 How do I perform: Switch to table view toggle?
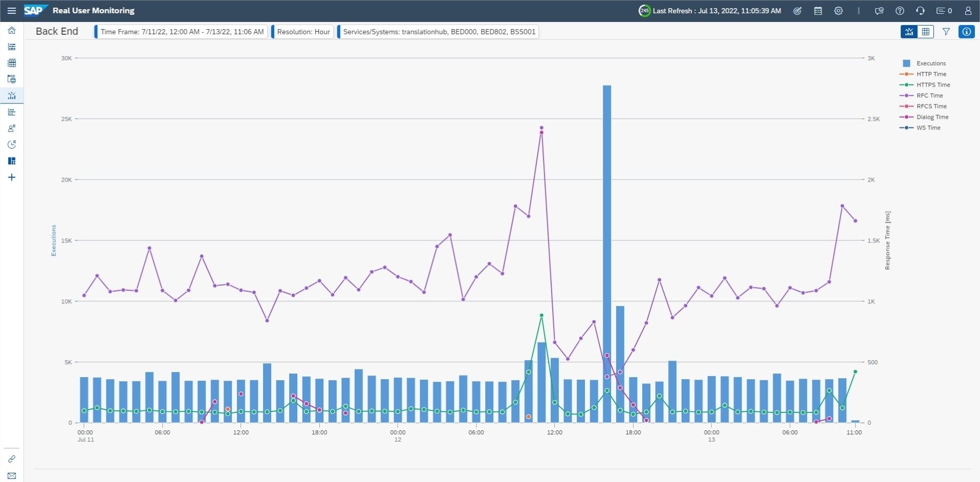(x=926, y=32)
